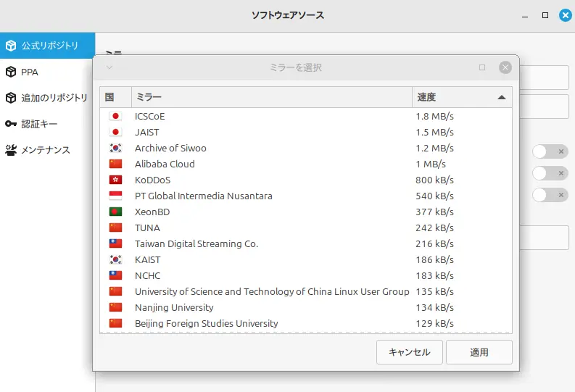The image size is (575, 392).
Task: Click the Taiwan flag for Taiwan Digital Streaming
Action: 115,243
